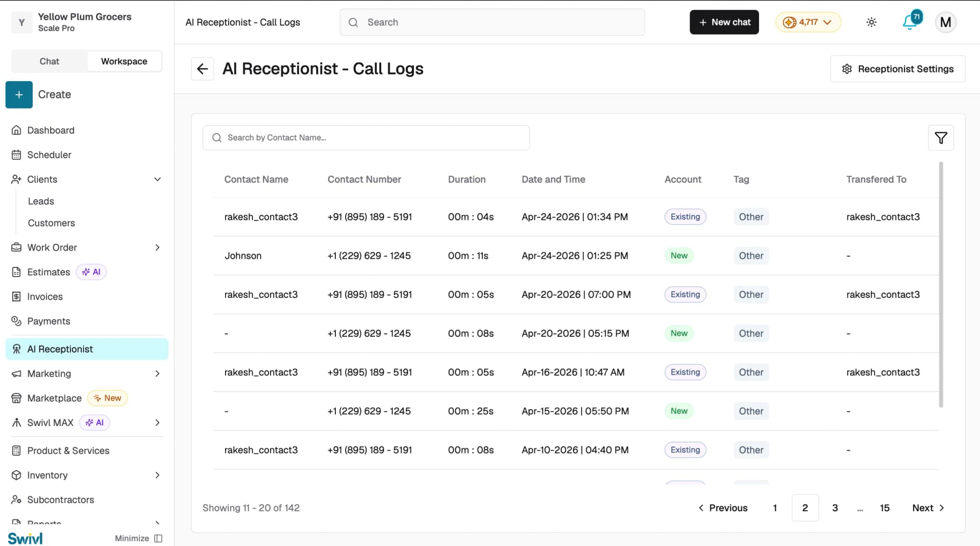Click the blue plus Create icon
Screen dimensions: 980x546
[19, 94]
